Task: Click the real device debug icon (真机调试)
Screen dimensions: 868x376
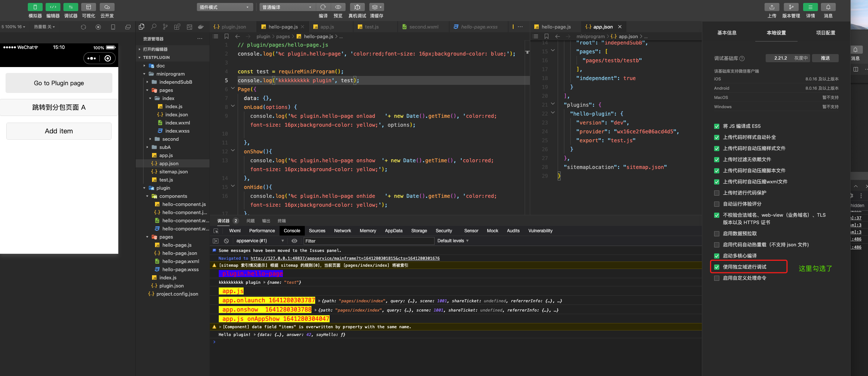Action: (357, 7)
